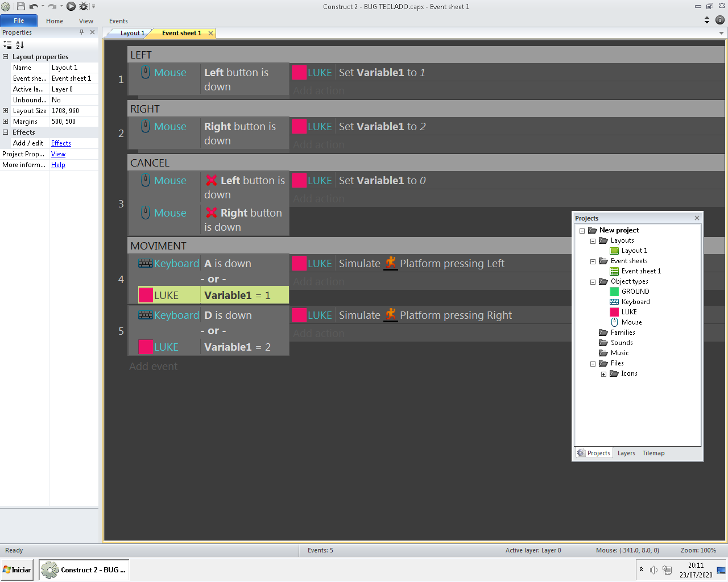Click the Event sheet 1 icon in Projects tree
The height and width of the screenshot is (582, 728).
tap(614, 271)
